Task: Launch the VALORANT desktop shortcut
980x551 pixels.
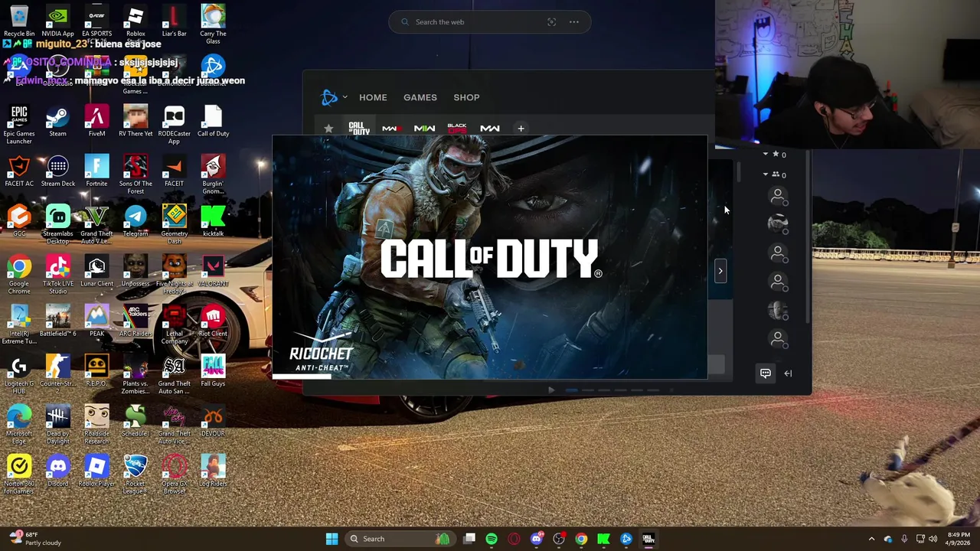Action: 213,271
